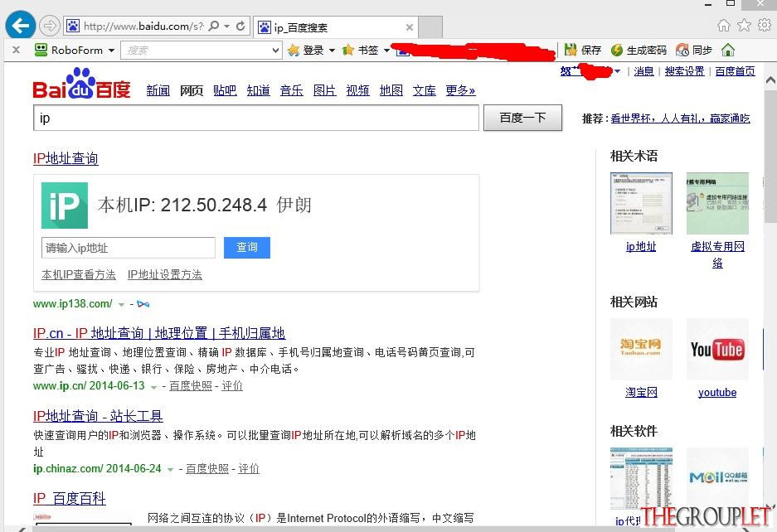Open the 虚拟专用网络 related term link
This screenshot has width=777, height=532.
[x=717, y=254]
